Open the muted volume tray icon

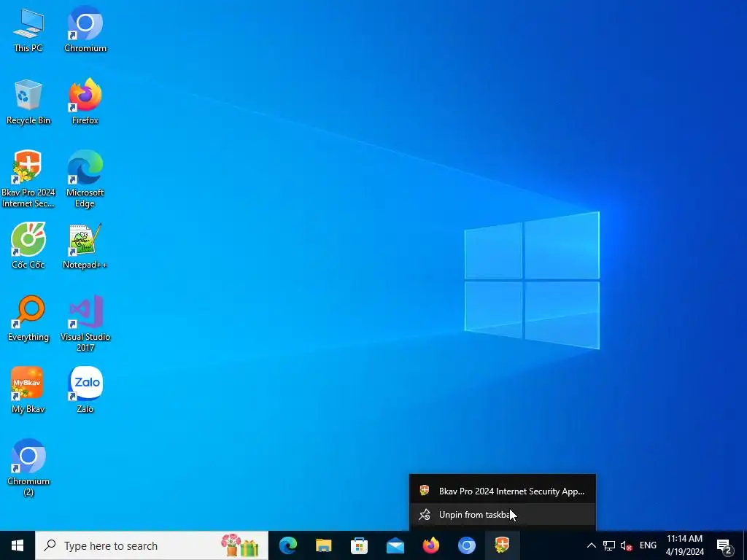[627, 545]
